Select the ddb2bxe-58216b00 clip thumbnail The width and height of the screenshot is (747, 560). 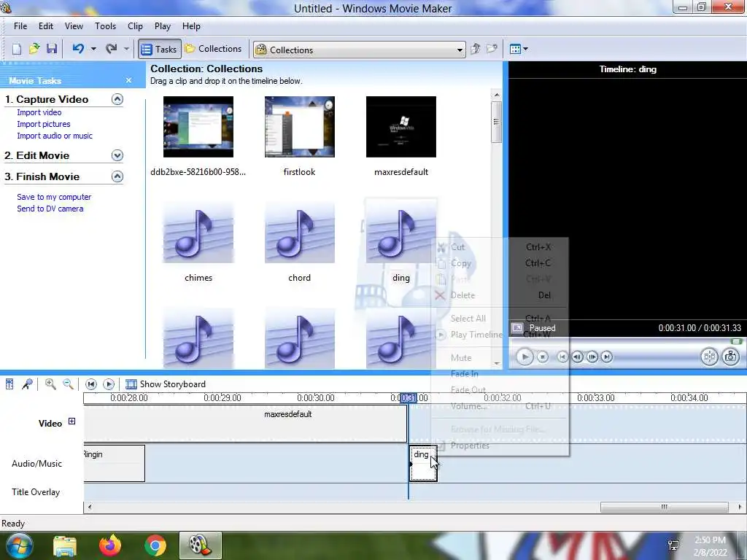[x=198, y=127]
